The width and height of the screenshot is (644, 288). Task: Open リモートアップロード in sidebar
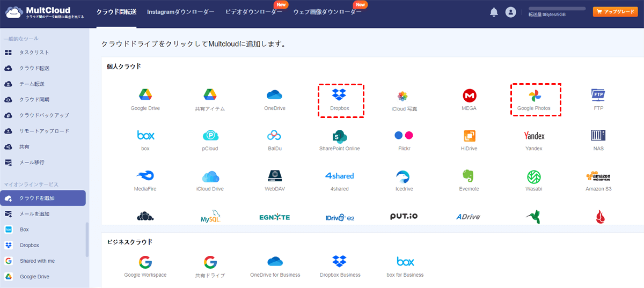43,131
